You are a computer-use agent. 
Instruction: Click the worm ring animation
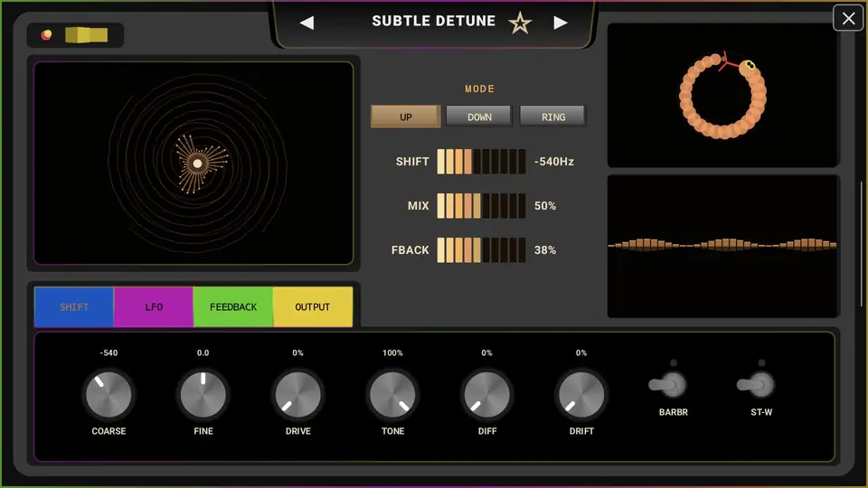[722, 95]
